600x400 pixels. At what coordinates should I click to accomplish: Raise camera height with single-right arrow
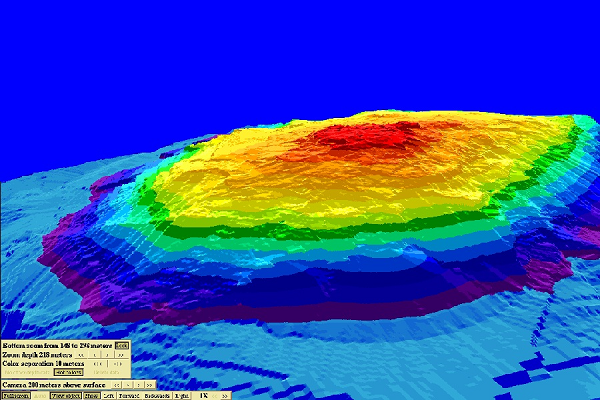pos(138,385)
